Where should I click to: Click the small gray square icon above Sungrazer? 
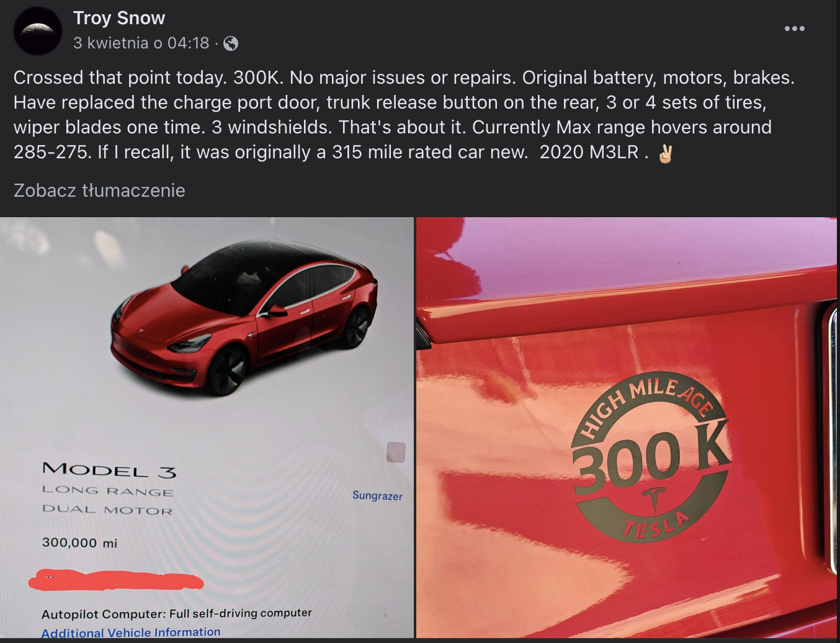(396, 452)
